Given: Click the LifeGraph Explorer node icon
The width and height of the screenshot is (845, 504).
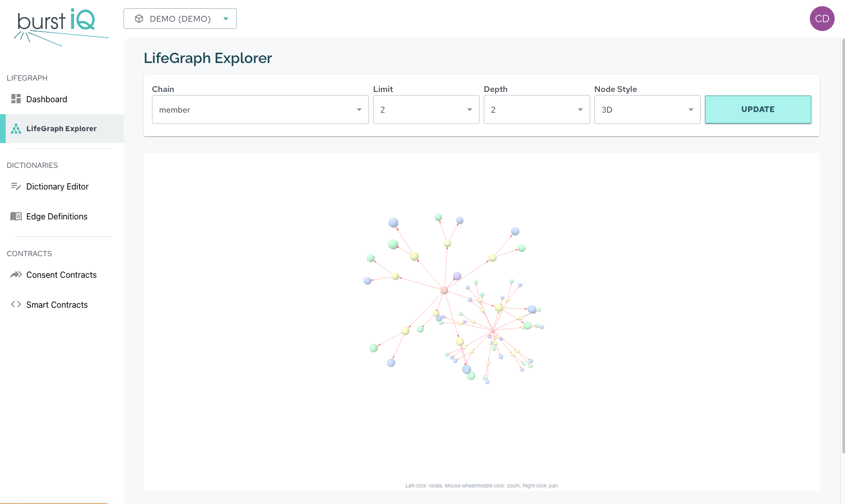Looking at the screenshot, I should coord(16,128).
